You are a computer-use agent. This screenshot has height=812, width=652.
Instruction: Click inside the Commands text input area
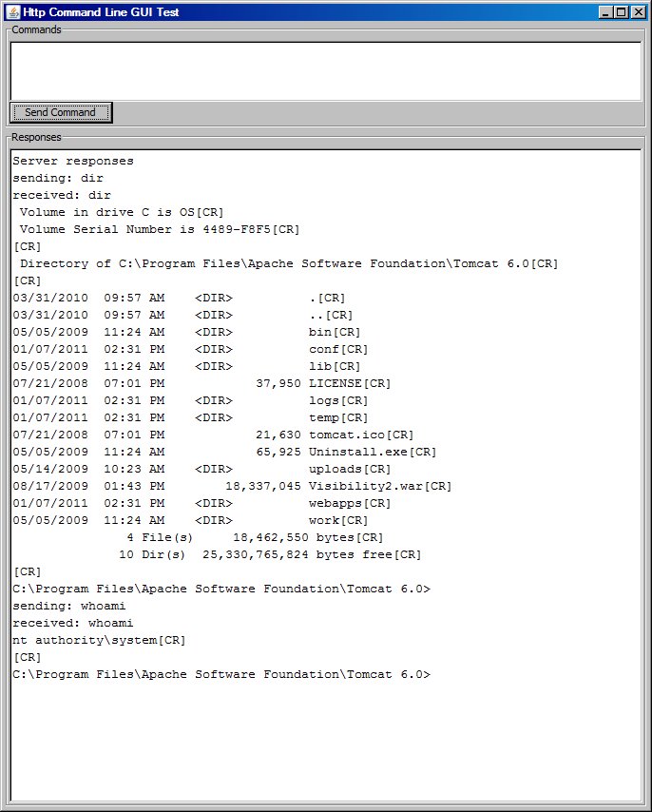325,70
